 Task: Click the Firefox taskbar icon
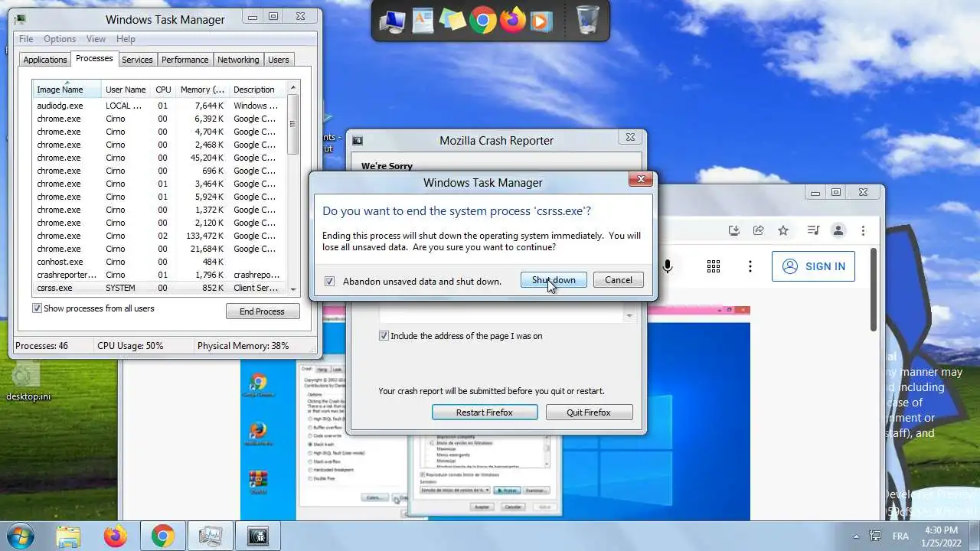click(116, 536)
